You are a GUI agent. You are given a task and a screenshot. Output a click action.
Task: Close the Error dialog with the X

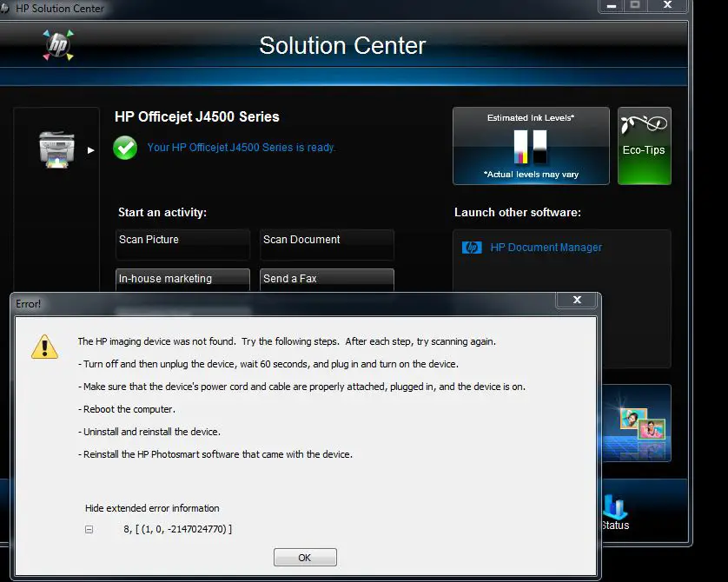(577, 300)
